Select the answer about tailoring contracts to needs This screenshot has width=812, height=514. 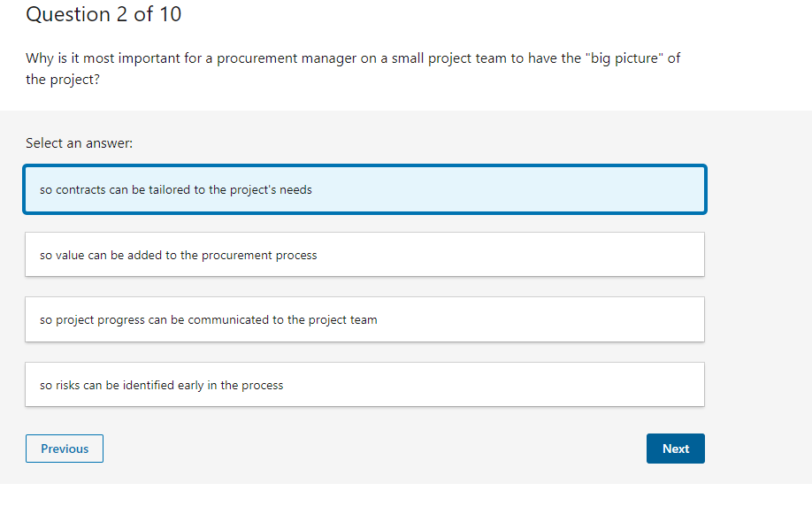(364, 189)
